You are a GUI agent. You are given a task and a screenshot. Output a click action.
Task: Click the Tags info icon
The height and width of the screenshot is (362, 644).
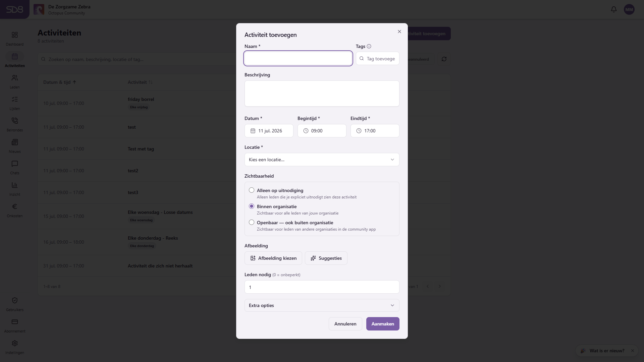[369, 46]
